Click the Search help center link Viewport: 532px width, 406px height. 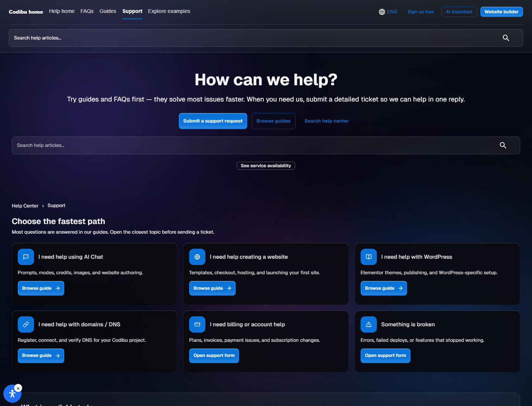pos(327,121)
